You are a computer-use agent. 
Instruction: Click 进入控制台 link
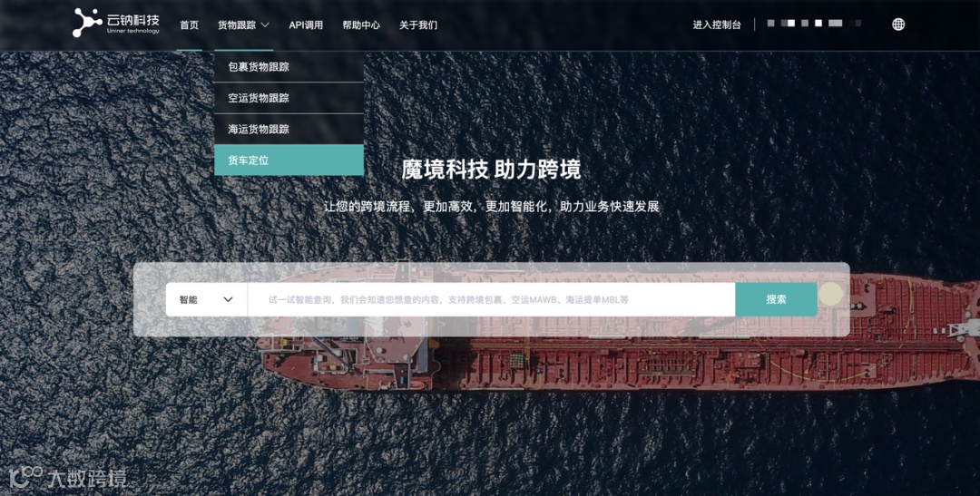(x=717, y=25)
